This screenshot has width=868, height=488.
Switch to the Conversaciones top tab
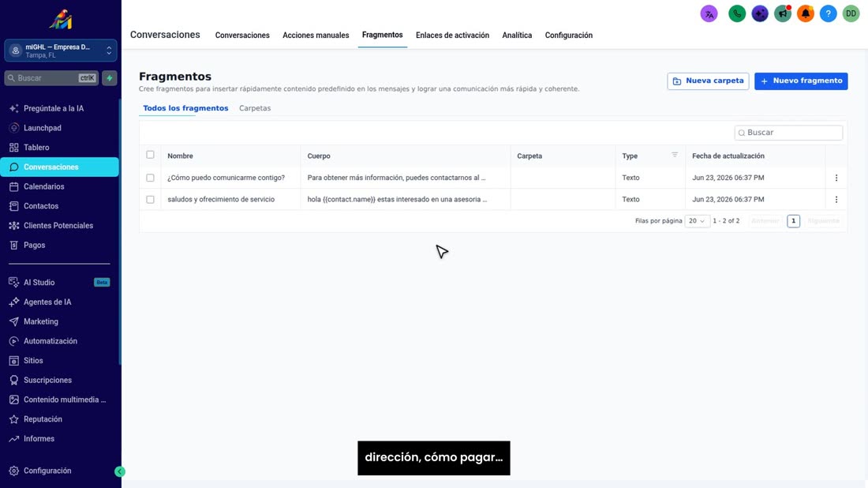(242, 35)
